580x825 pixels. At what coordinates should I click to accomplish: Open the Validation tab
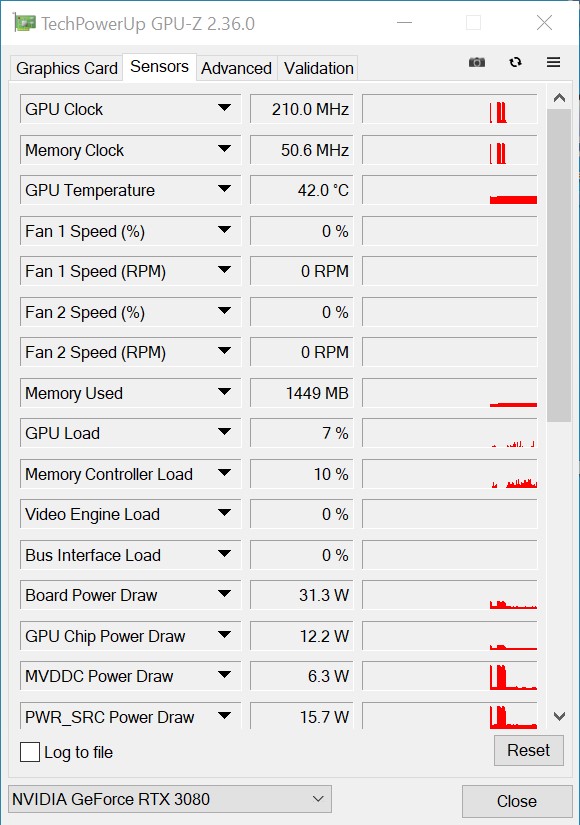tap(318, 68)
